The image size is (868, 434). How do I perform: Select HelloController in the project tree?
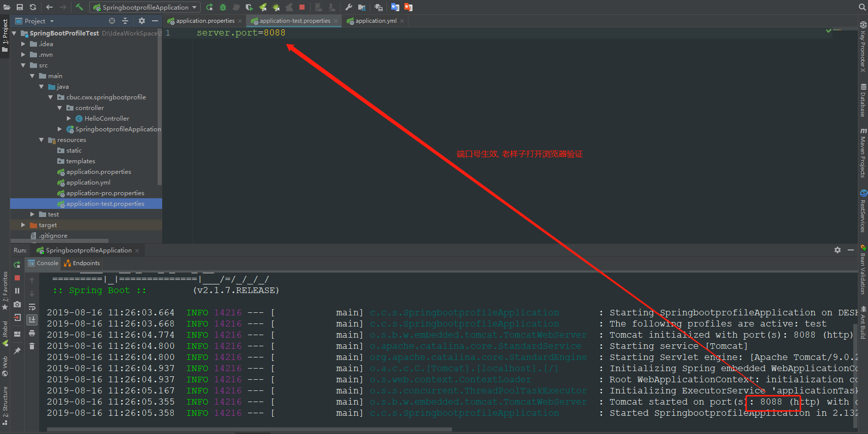(x=106, y=118)
